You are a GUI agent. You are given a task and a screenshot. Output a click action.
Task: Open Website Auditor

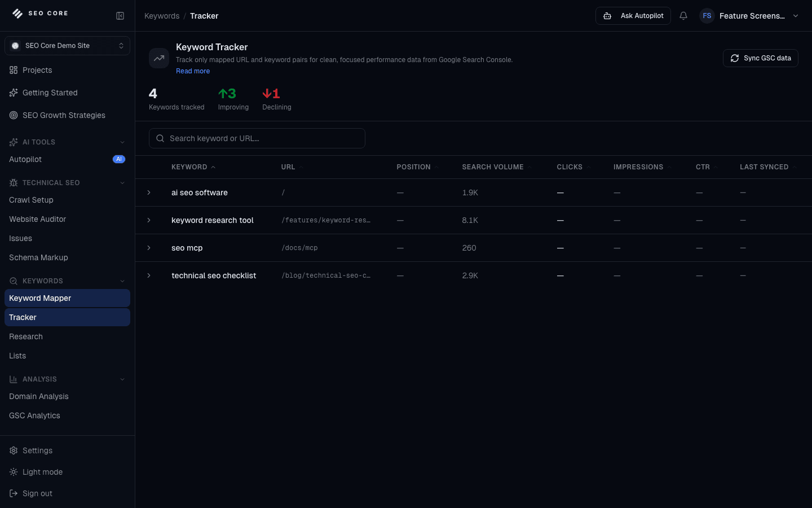(x=68, y=219)
